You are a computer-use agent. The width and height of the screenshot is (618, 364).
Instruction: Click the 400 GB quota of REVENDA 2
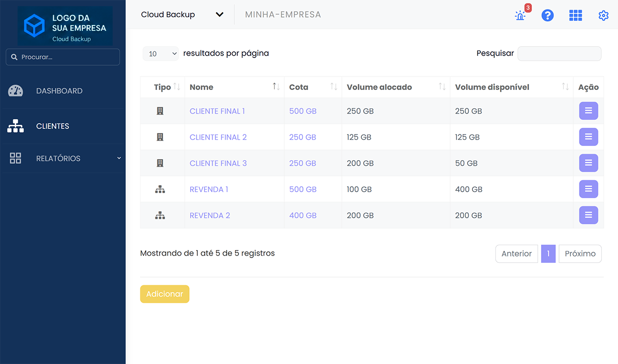(303, 216)
